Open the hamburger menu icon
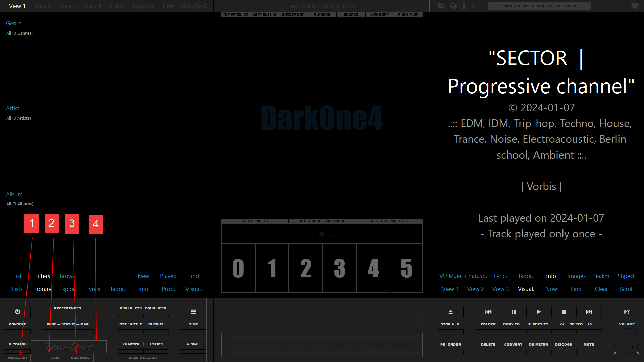Screen dimensions: 644x362 pos(194,312)
